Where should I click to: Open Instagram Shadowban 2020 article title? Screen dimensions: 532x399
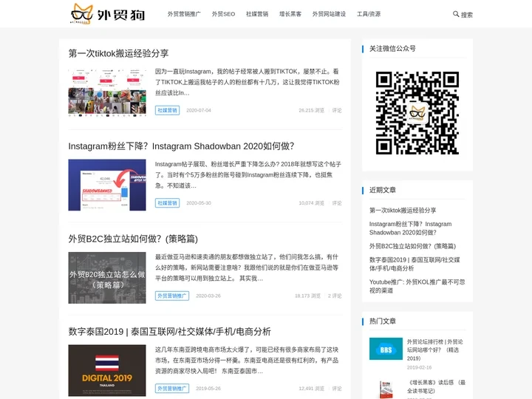(x=181, y=146)
